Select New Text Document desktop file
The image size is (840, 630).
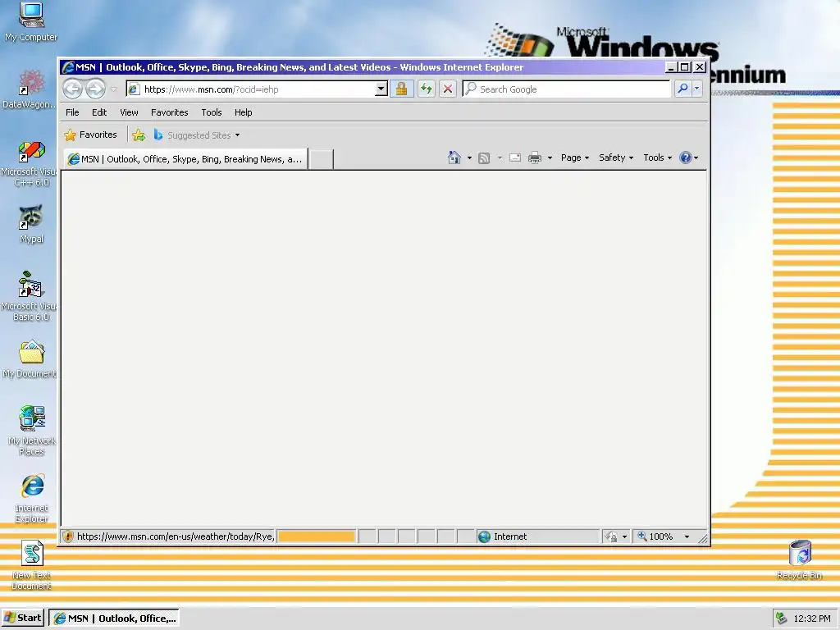click(32, 565)
